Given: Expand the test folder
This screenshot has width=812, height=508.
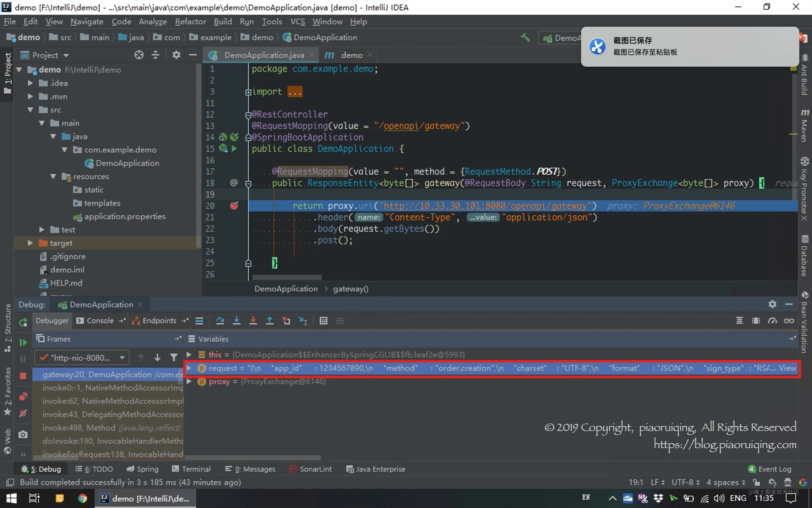Looking at the screenshot, I should tap(42, 230).
